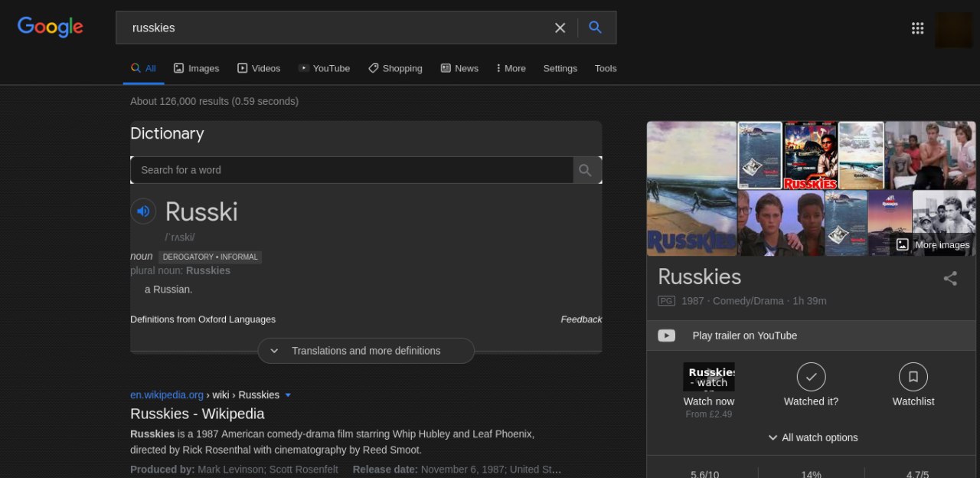
Task: Play Russki pronunciation audio
Action: click(x=143, y=211)
